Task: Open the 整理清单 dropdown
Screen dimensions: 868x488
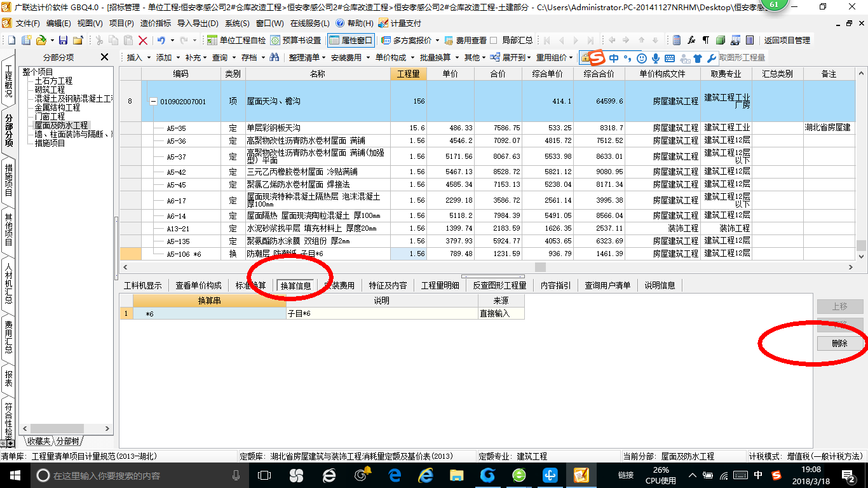Action: [307, 57]
